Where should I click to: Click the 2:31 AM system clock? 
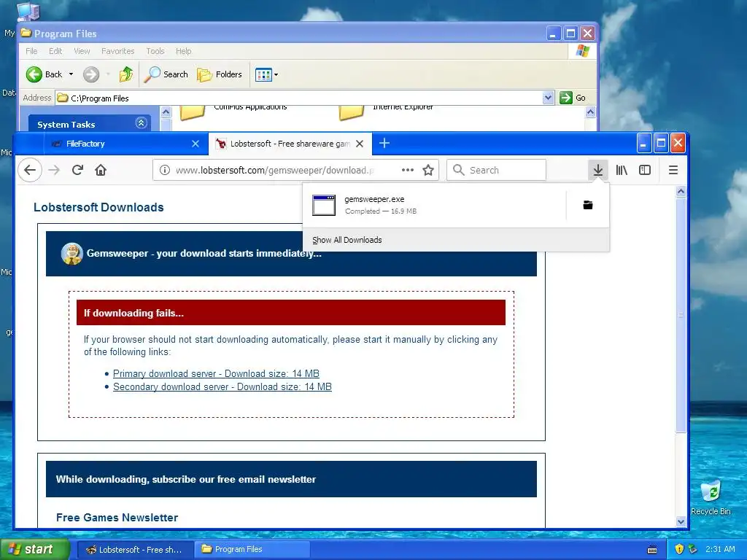coord(720,549)
